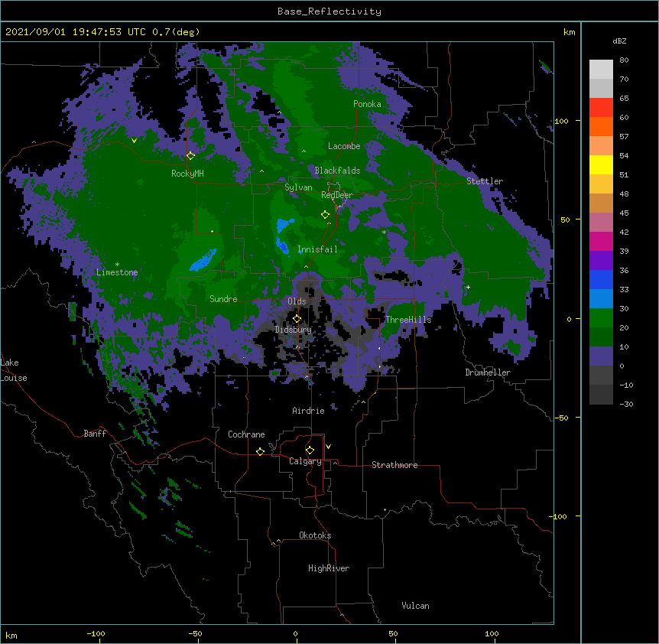The image size is (659, 644).
Task: Click the yellow diamond marker above Calgary label
Action: tap(310, 450)
